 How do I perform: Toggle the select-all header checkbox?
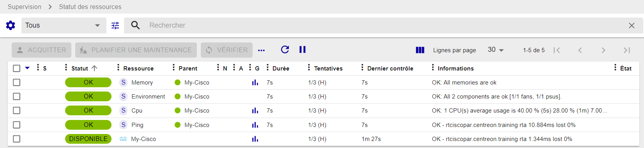[16, 68]
